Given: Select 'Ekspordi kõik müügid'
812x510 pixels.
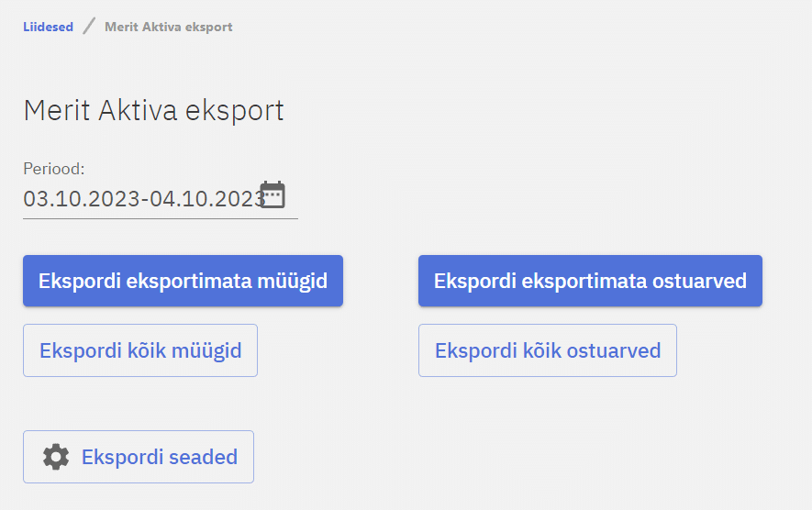Looking at the screenshot, I should 140,350.
